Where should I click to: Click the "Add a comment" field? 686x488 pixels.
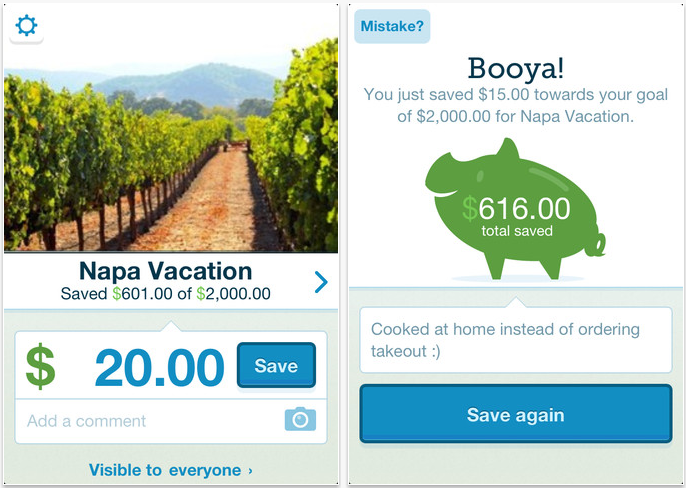pos(140,421)
